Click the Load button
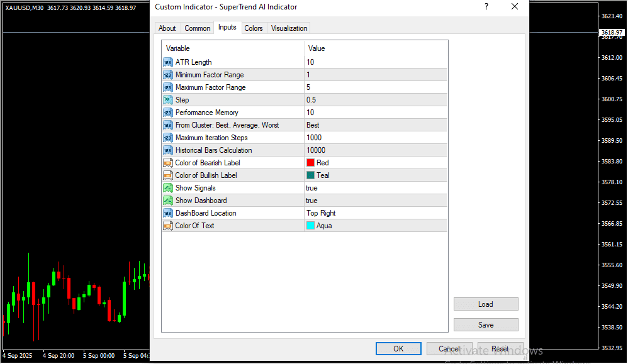This screenshot has width=628, height=364. click(x=485, y=304)
